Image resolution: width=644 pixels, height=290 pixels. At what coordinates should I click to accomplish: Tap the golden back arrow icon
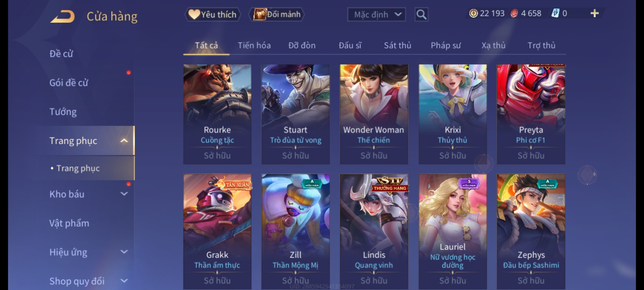pyautogui.click(x=62, y=16)
